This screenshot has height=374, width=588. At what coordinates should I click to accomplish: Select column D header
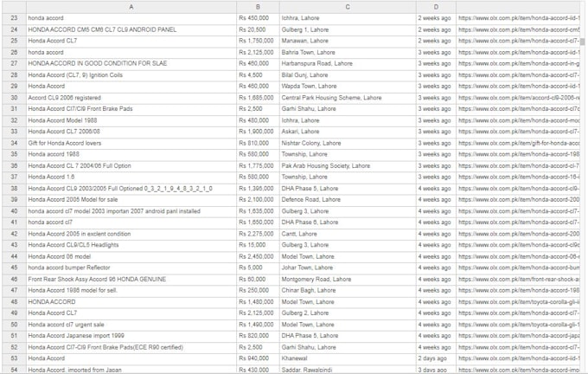point(436,7)
